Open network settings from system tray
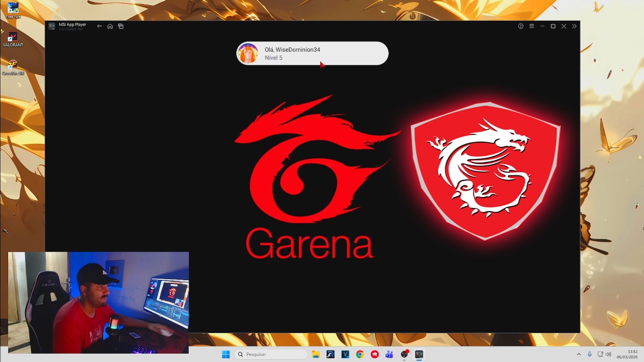 (600, 354)
